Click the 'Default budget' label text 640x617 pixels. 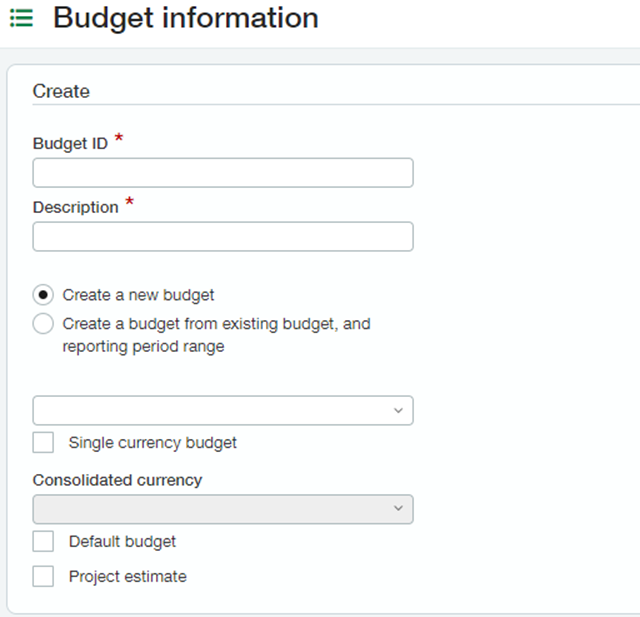(x=122, y=542)
